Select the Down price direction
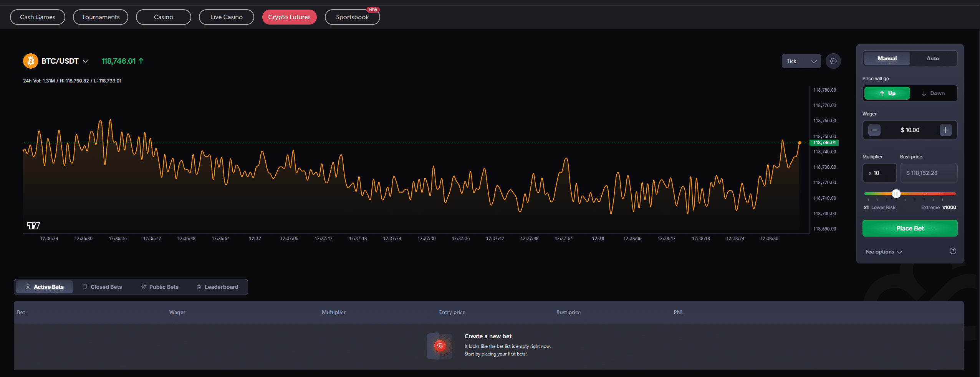This screenshot has width=980, height=377. 933,93
